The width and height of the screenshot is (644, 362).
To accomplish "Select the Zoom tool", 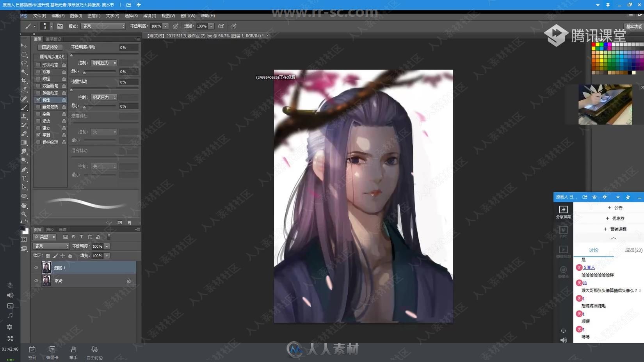I will [24, 214].
